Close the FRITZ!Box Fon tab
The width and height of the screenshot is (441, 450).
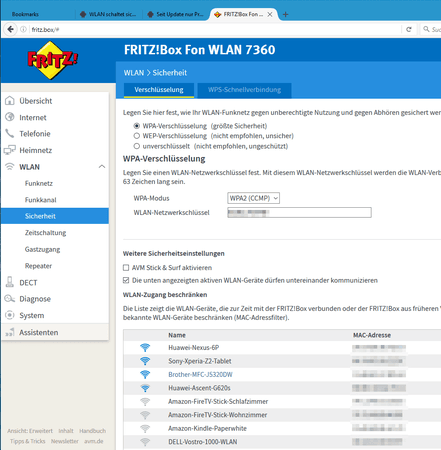tap(270, 14)
